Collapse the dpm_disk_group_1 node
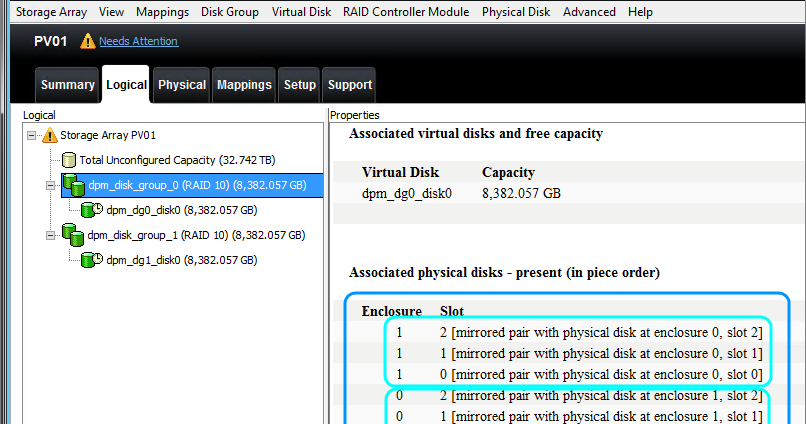806x424 pixels. click(50, 235)
